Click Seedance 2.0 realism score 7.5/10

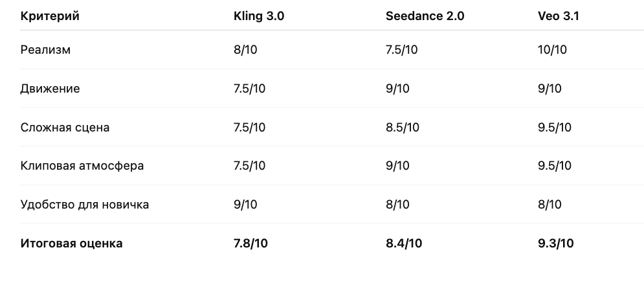(402, 50)
